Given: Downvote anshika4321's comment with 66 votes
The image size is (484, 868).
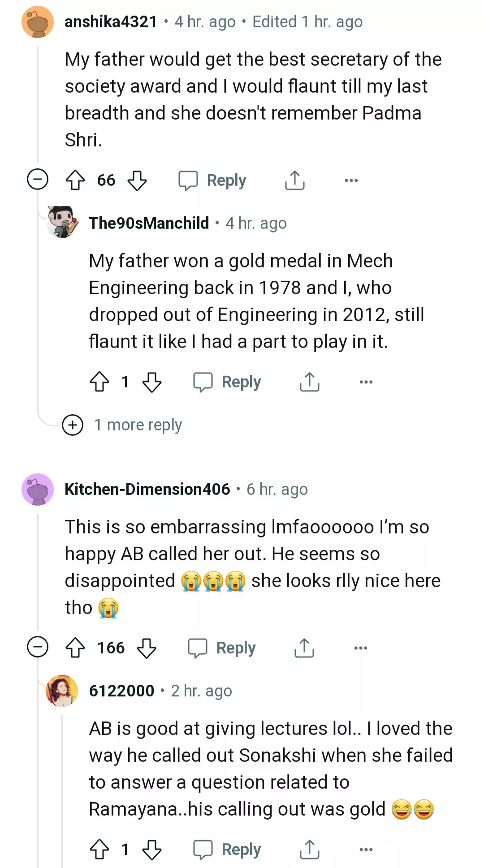Looking at the screenshot, I should (x=137, y=180).
